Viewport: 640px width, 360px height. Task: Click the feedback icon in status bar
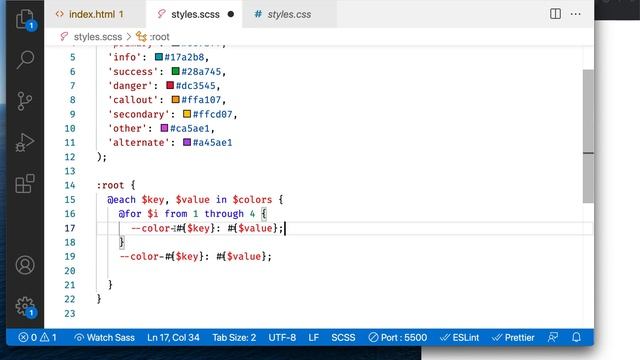[x=553, y=338]
